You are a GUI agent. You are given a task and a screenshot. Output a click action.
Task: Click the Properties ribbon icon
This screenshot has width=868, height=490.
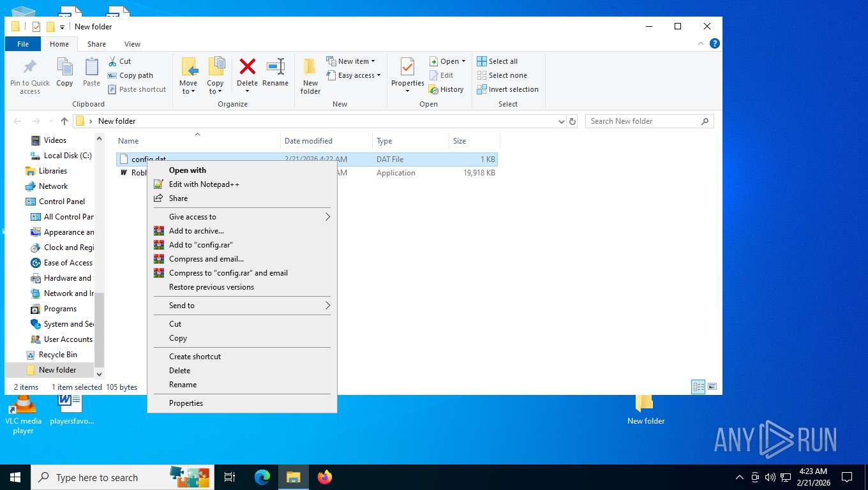(407, 67)
